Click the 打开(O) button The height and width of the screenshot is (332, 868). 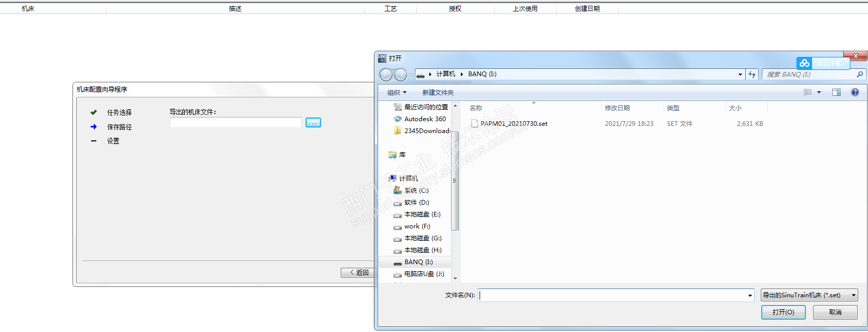click(x=783, y=312)
